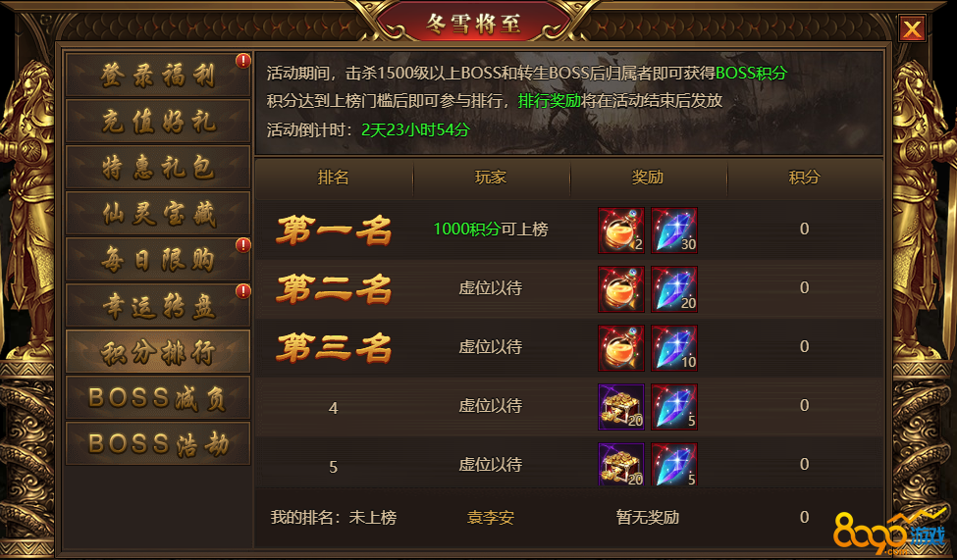Click rank 5 gold treasure chest reward
The image size is (957, 560).
[x=620, y=464]
